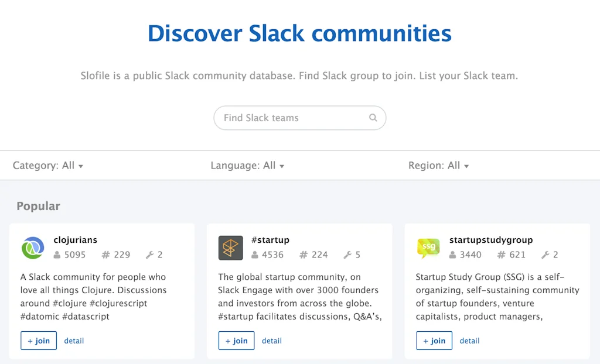Click the startupstudygroup ssg logo
600x364 pixels.
point(428,248)
